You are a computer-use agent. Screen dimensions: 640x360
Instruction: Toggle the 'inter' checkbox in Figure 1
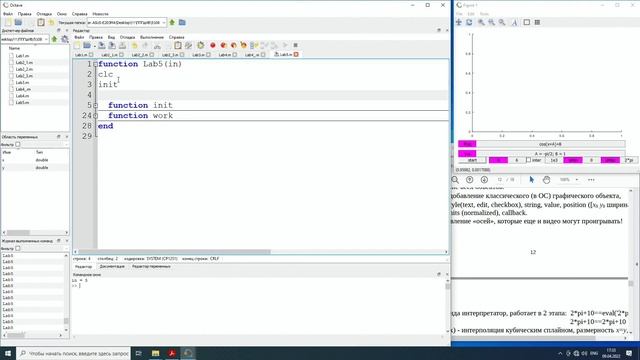coord(528,160)
